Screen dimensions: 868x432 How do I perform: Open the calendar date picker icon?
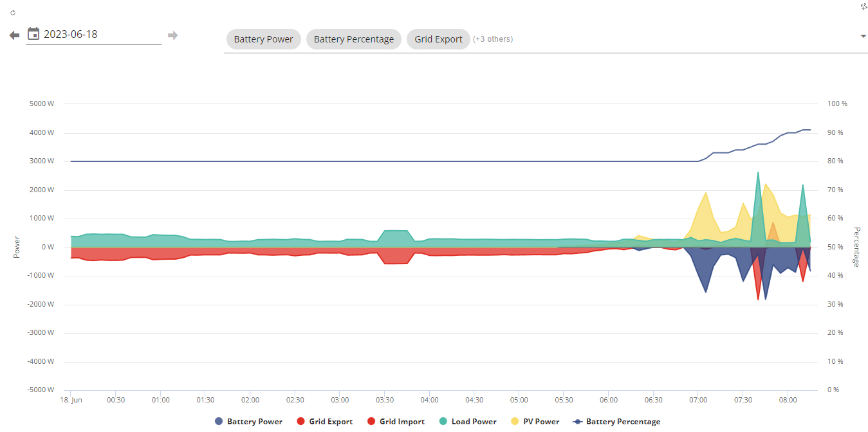tap(33, 34)
